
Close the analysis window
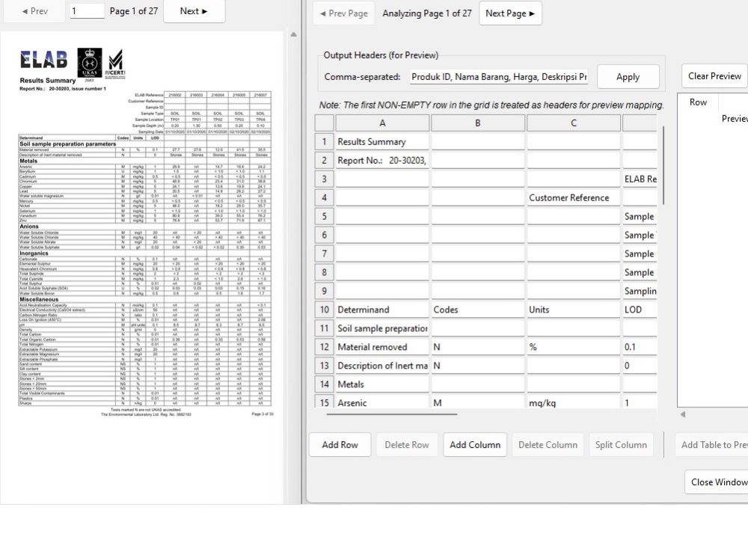point(717,481)
